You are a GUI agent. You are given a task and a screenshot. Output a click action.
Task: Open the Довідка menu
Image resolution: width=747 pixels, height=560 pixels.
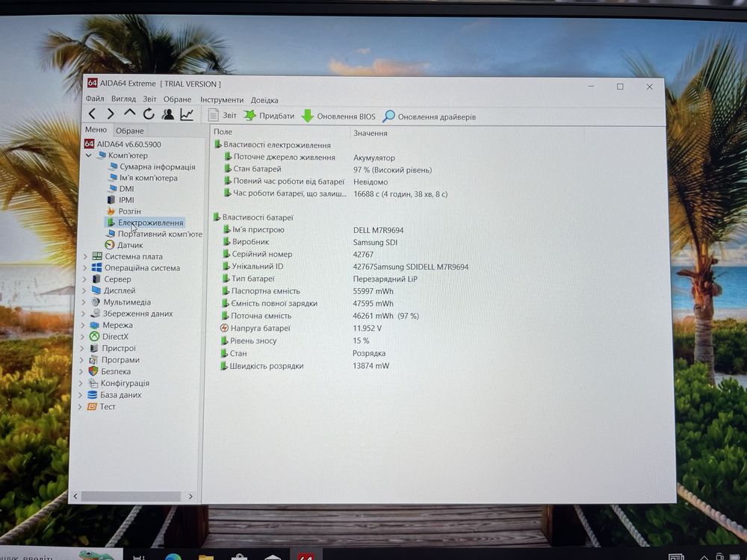pyautogui.click(x=264, y=101)
